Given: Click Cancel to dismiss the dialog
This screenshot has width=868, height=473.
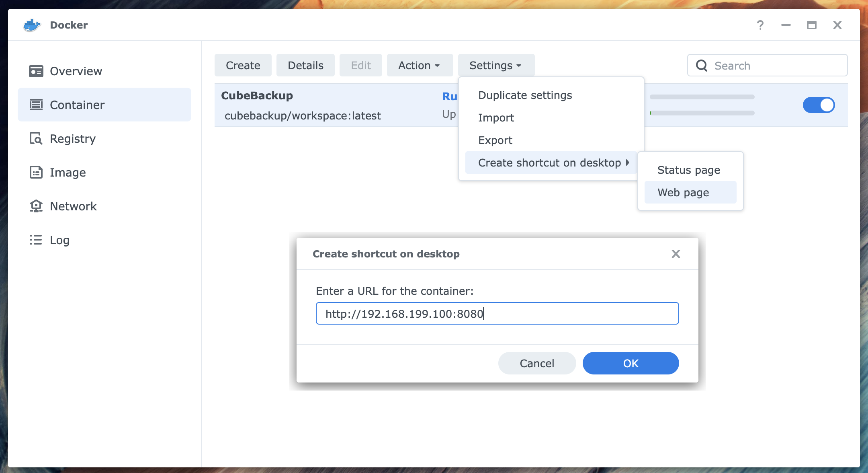Looking at the screenshot, I should (x=536, y=363).
